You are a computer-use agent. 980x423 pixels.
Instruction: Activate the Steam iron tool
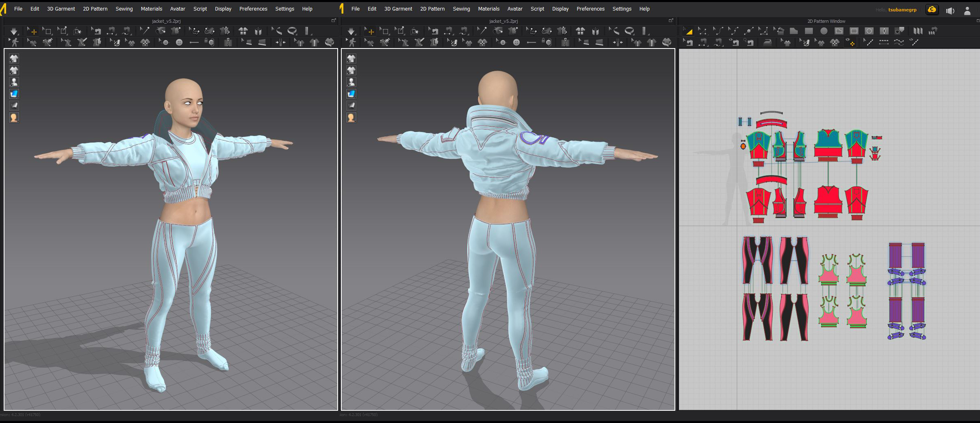(x=767, y=42)
